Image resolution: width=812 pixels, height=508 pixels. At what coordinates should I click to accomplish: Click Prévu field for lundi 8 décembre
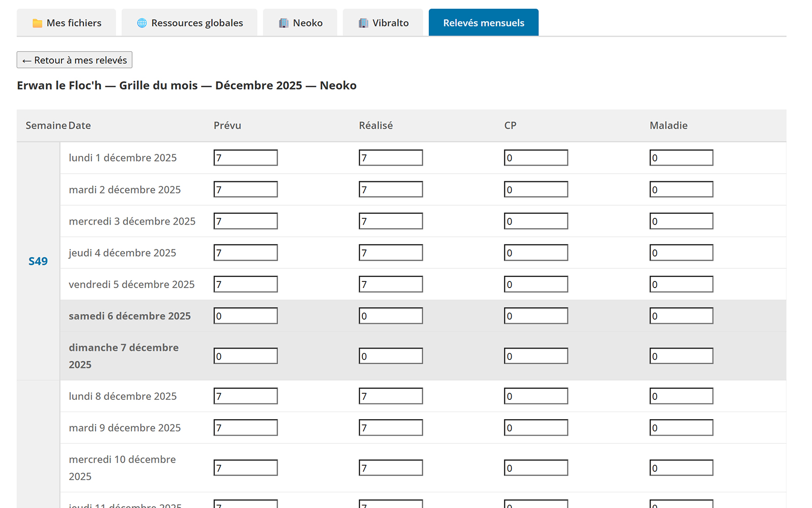(246, 396)
